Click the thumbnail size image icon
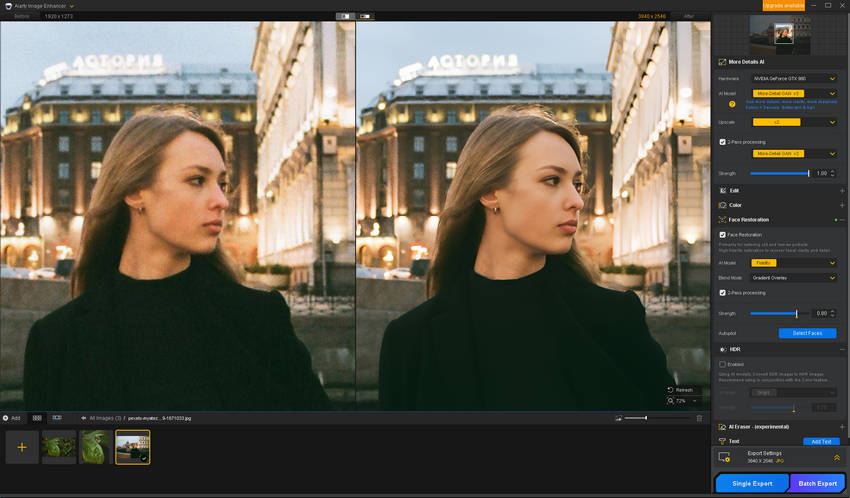This screenshot has width=850, height=498. pos(619,418)
